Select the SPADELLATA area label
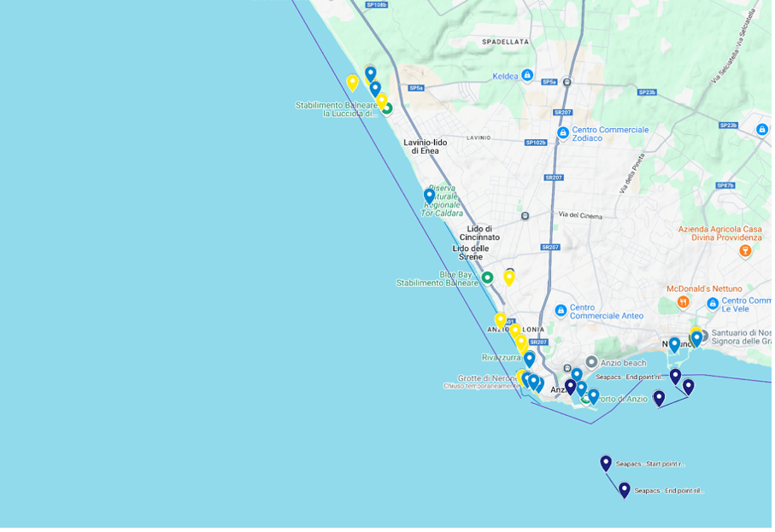The width and height of the screenshot is (775, 532). point(505,41)
